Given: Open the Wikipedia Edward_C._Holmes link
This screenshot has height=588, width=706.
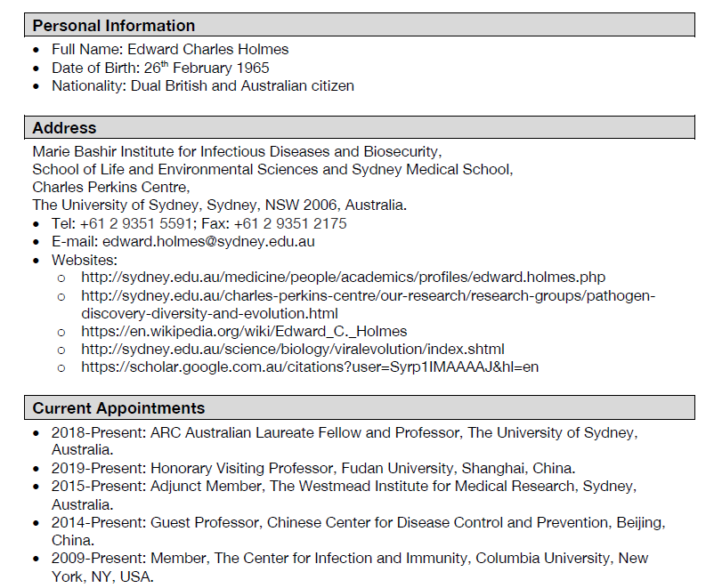Looking at the screenshot, I should 243,331.
